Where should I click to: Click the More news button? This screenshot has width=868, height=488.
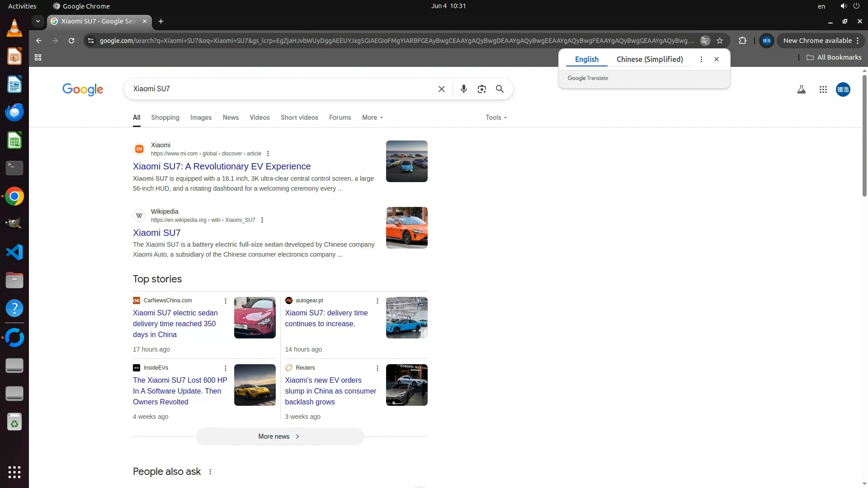click(279, 436)
